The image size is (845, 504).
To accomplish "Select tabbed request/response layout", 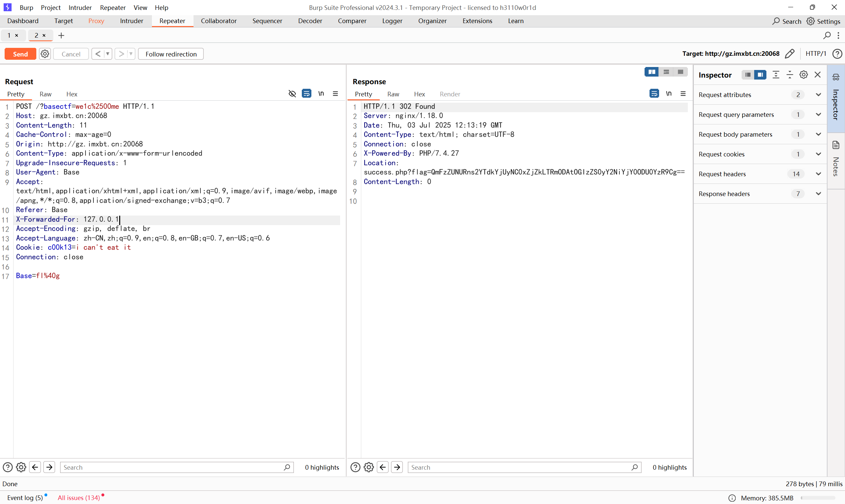I will [680, 72].
